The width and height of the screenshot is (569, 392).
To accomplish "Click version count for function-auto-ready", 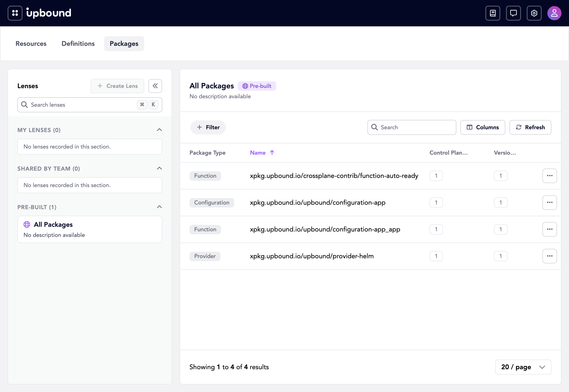I will (500, 176).
